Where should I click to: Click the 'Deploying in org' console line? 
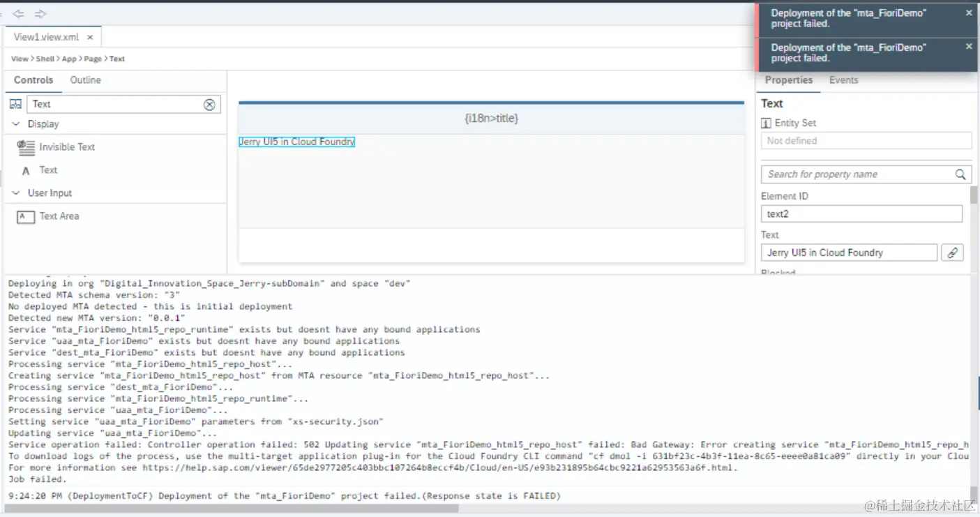click(209, 283)
